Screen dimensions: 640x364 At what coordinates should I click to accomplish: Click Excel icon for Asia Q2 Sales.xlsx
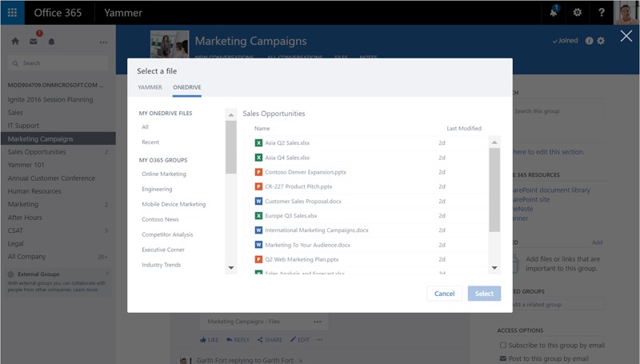coord(258,143)
